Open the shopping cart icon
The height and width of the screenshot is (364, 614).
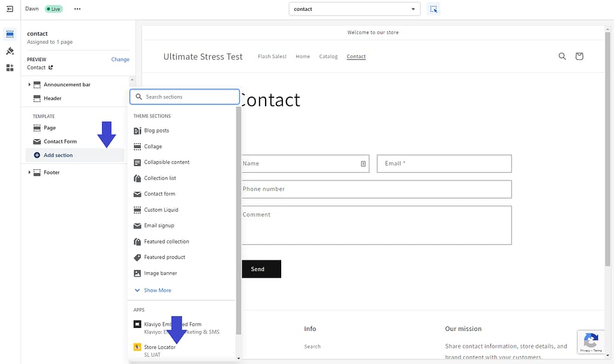(x=579, y=56)
